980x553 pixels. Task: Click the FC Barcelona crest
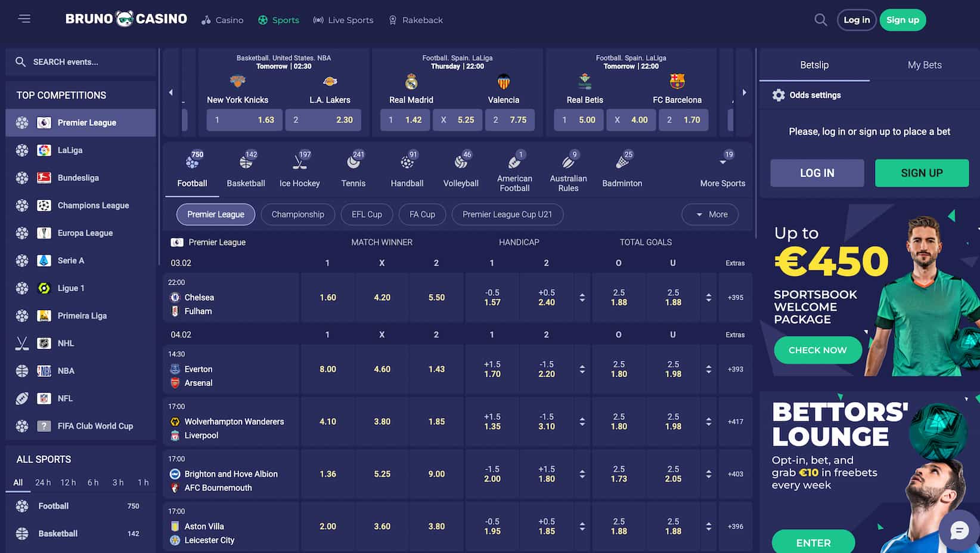click(x=677, y=81)
